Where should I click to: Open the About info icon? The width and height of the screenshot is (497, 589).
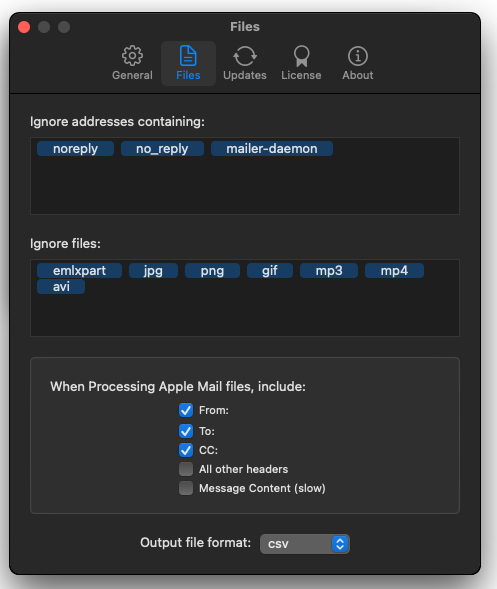(358, 56)
